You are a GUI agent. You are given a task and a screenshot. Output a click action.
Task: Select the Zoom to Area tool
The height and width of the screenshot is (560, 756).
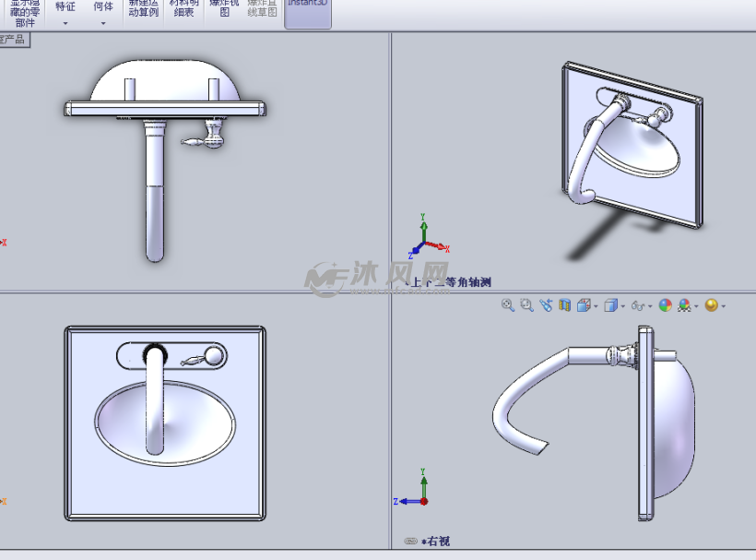526,304
